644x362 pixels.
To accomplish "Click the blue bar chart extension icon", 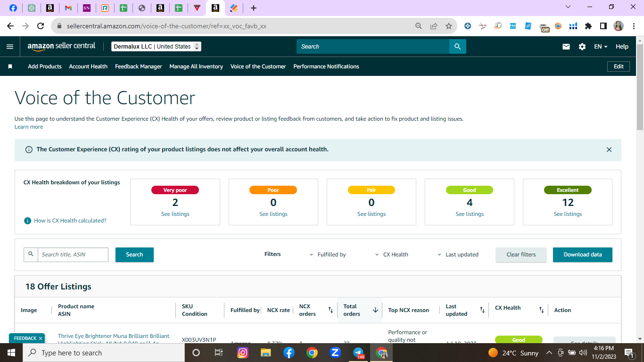I will tap(573, 26).
